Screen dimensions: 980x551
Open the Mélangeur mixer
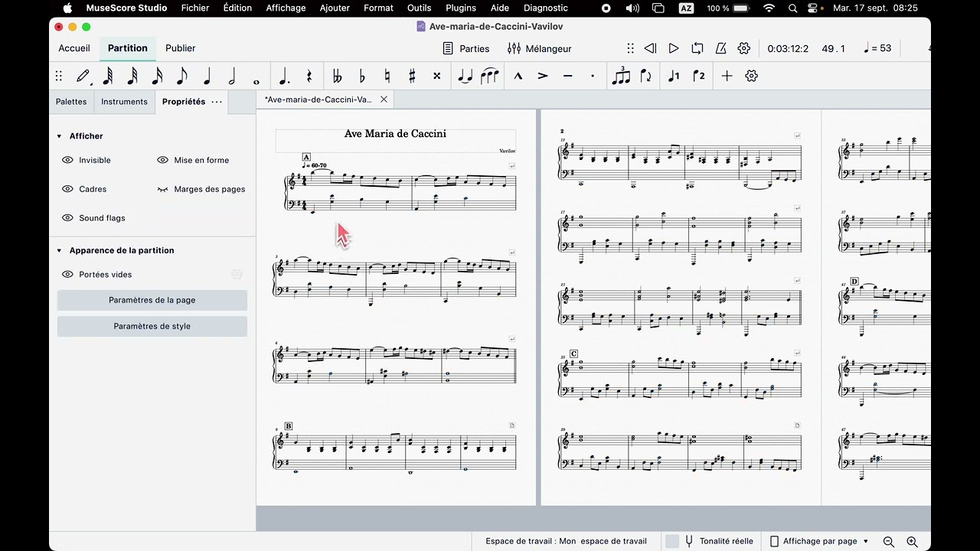pyautogui.click(x=539, y=48)
